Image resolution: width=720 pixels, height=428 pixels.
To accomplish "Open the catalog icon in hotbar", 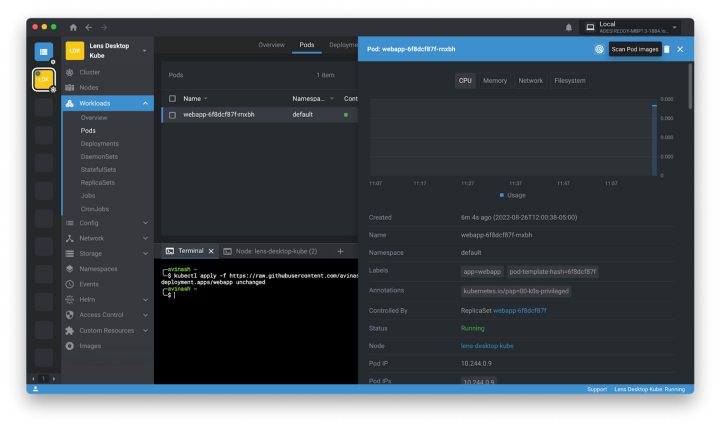I will click(43, 52).
